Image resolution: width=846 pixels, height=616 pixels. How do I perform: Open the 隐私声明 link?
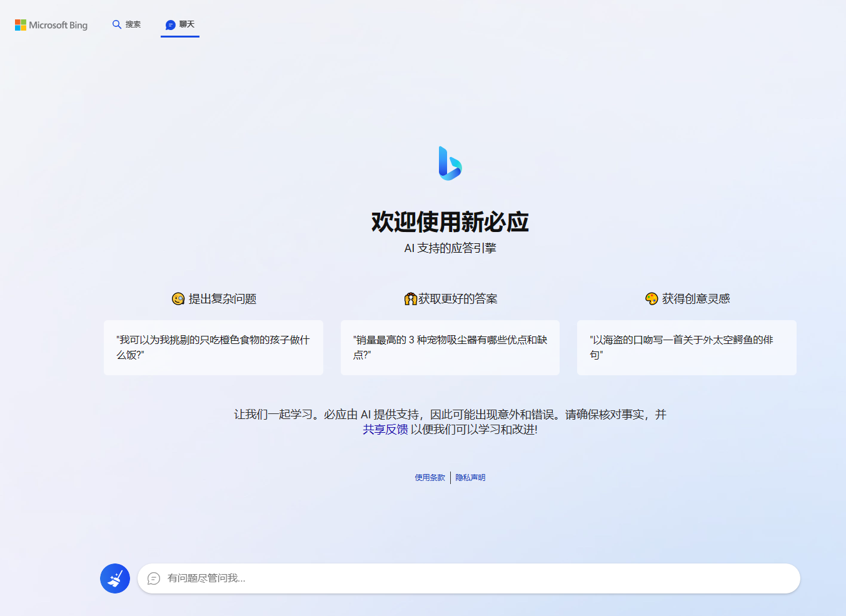coord(470,477)
